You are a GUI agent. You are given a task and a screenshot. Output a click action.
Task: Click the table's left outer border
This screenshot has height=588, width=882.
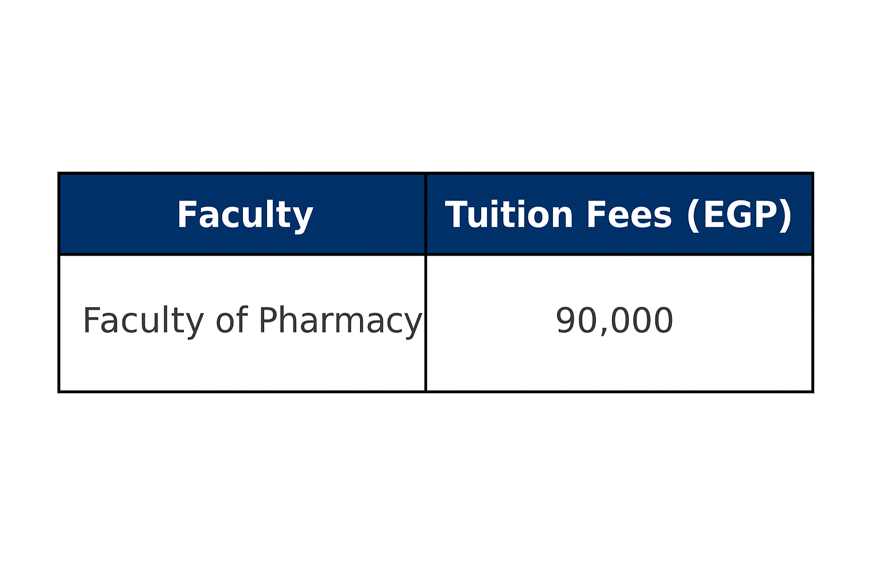point(59,282)
